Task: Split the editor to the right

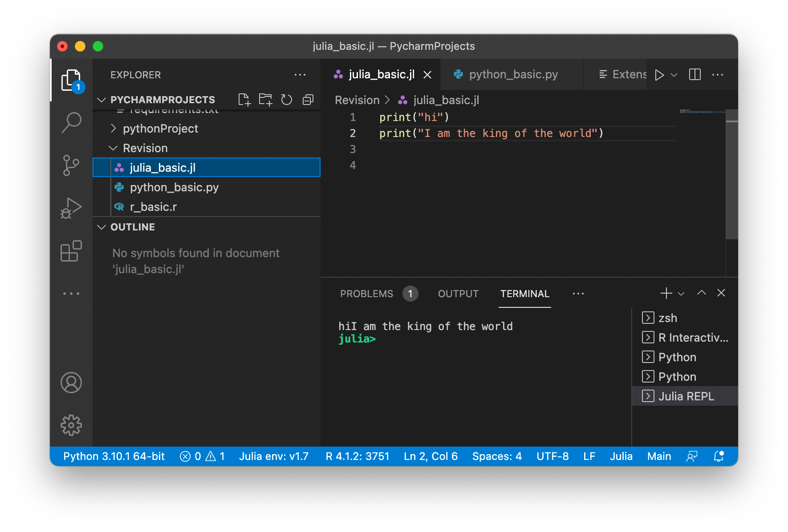Action: 695,75
